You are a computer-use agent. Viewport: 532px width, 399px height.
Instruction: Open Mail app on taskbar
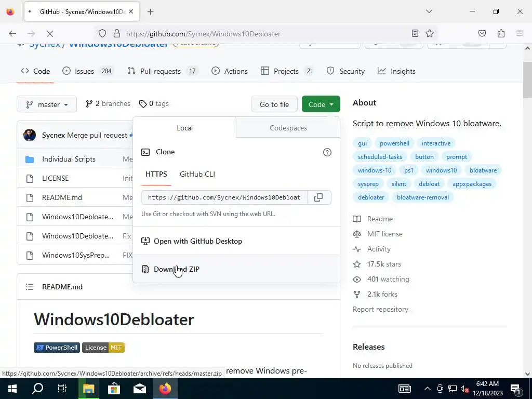[139, 389]
